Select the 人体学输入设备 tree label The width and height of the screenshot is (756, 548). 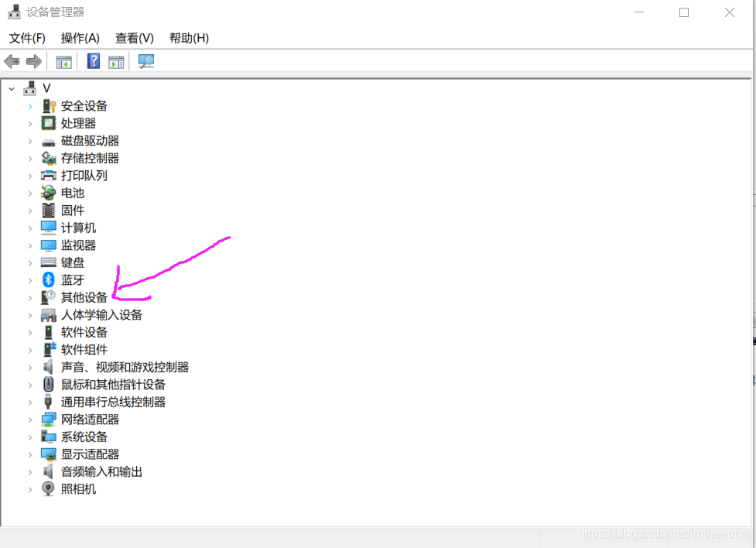point(101,315)
